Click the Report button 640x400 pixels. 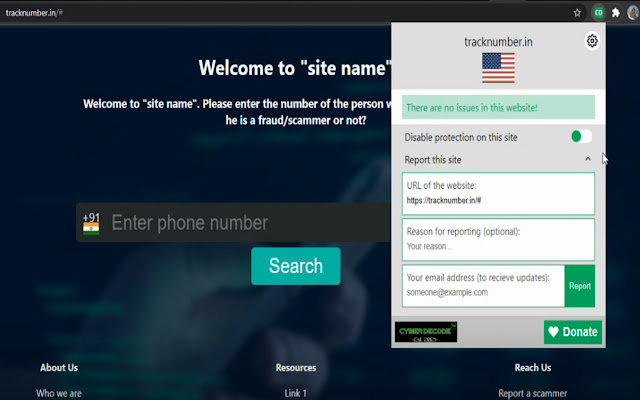point(580,286)
